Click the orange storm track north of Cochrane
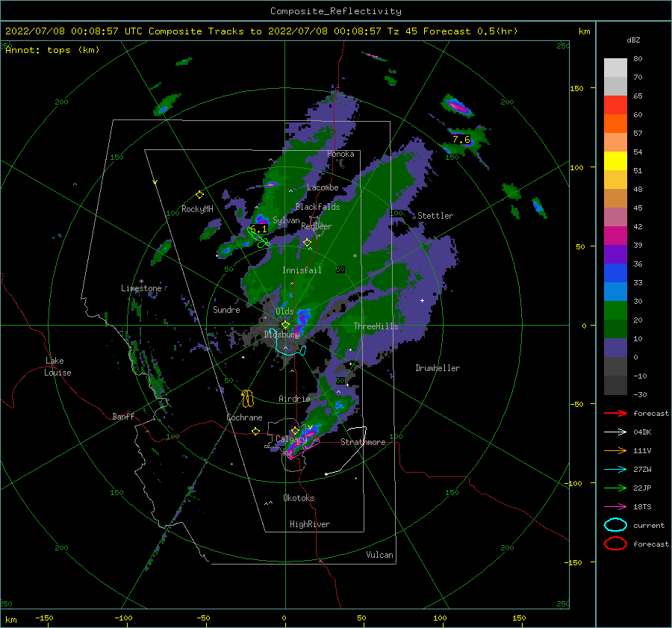672x628 pixels. pos(247,399)
